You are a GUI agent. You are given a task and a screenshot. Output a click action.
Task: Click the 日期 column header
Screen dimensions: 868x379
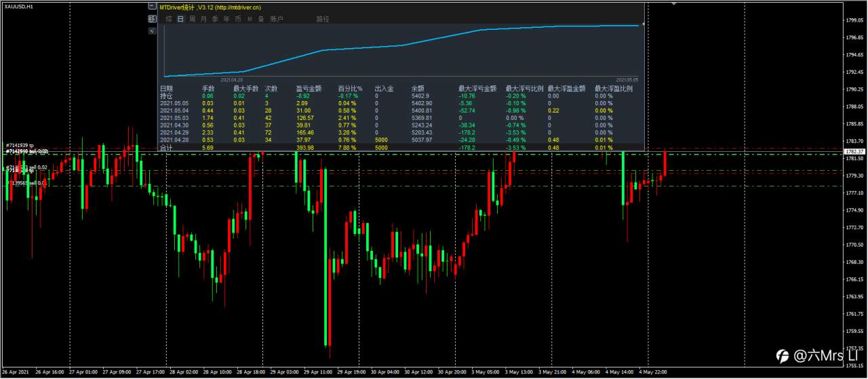pos(166,88)
